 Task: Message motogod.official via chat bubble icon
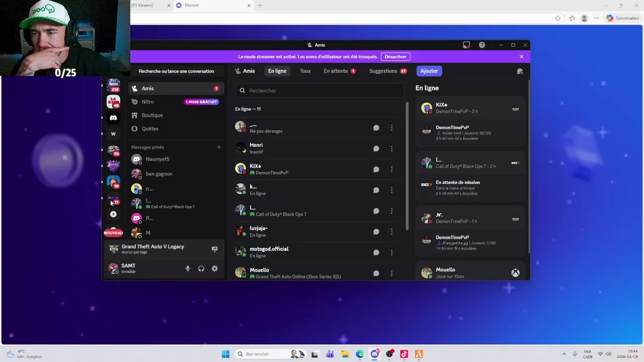pos(376,252)
